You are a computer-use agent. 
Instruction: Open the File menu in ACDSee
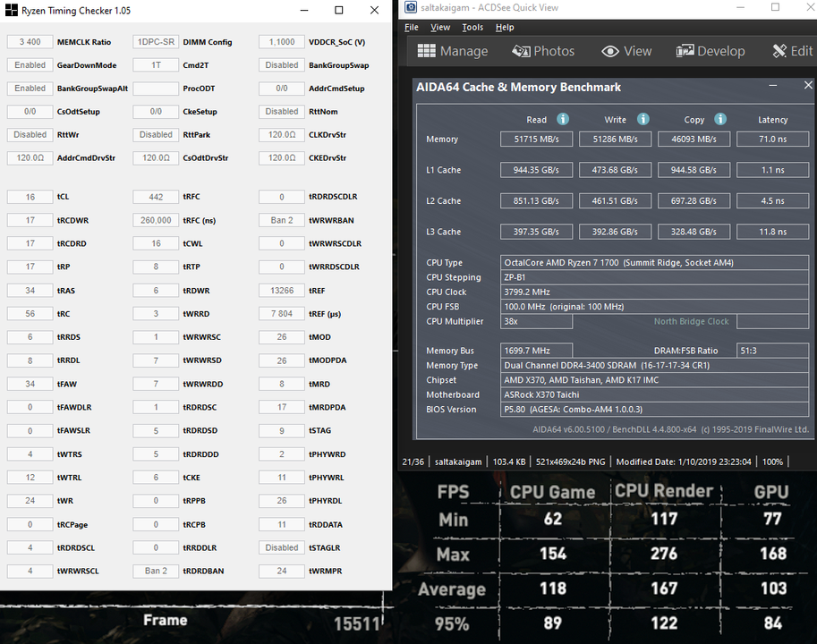411,27
